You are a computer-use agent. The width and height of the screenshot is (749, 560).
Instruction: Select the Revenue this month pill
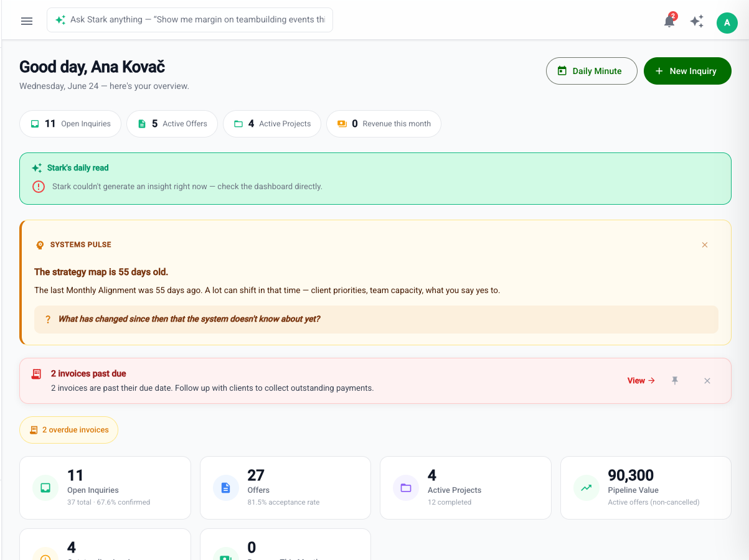(384, 124)
